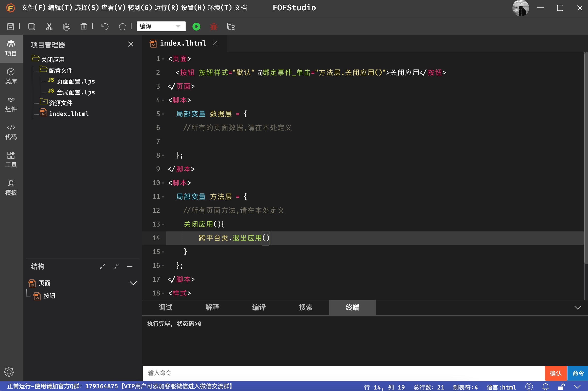The image size is (588, 391).
Task: Select the 终端 output tab
Action: point(352,308)
